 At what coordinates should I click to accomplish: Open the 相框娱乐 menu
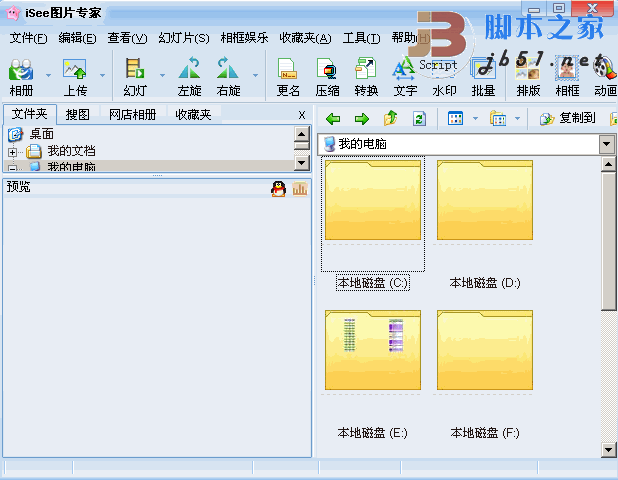coord(244,38)
